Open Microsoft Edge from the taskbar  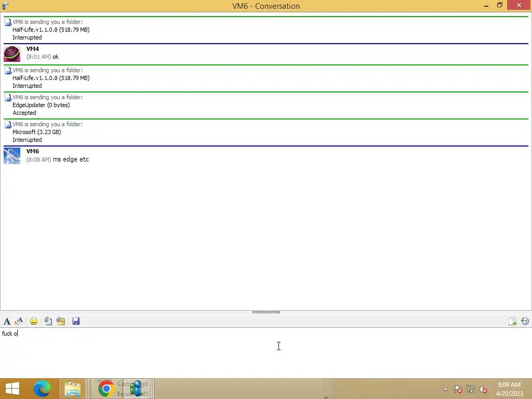[x=42, y=389]
